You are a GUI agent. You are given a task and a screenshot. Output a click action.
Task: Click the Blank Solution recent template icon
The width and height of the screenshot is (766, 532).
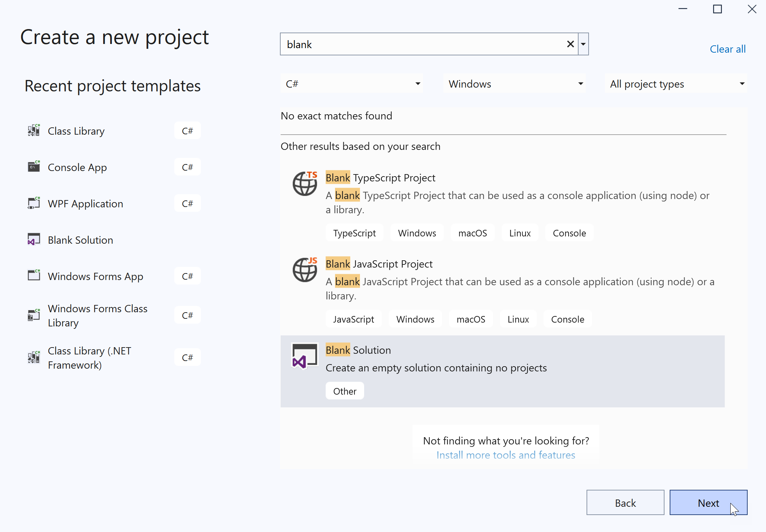[34, 240]
